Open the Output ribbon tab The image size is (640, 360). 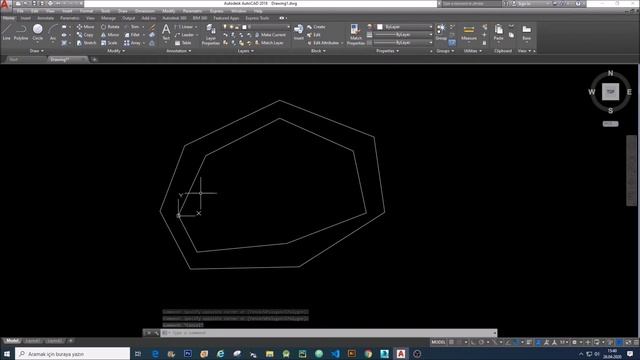click(128, 18)
